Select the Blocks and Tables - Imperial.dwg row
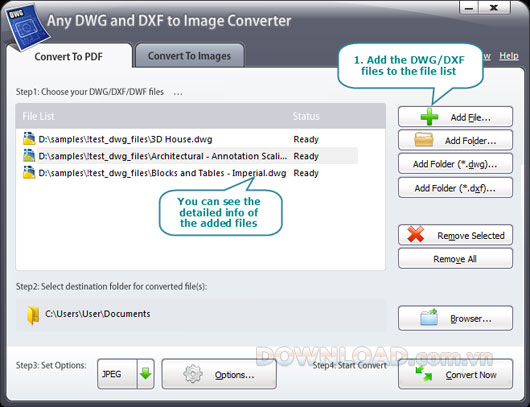The image size is (530, 407). pyautogui.click(x=190, y=173)
